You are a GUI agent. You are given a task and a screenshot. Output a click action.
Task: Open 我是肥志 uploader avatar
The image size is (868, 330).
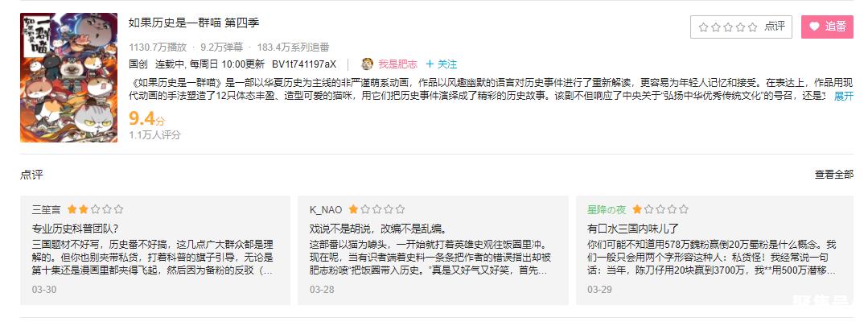pyautogui.click(x=368, y=64)
